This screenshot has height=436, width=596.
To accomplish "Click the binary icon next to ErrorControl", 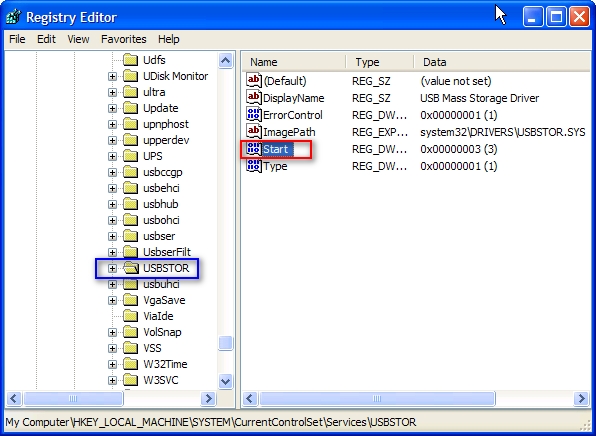I will (x=254, y=114).
